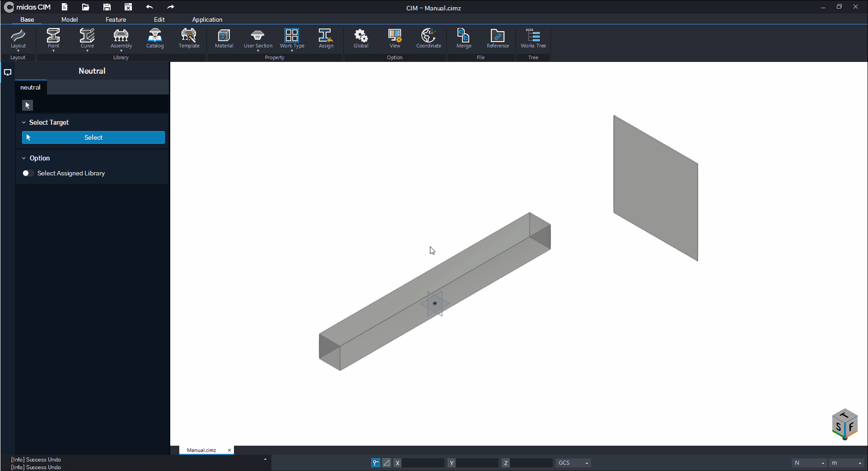The image size is (868, 471).
Task: Switch to the Application ribbon tab
Action: click(x=207, y=19)
